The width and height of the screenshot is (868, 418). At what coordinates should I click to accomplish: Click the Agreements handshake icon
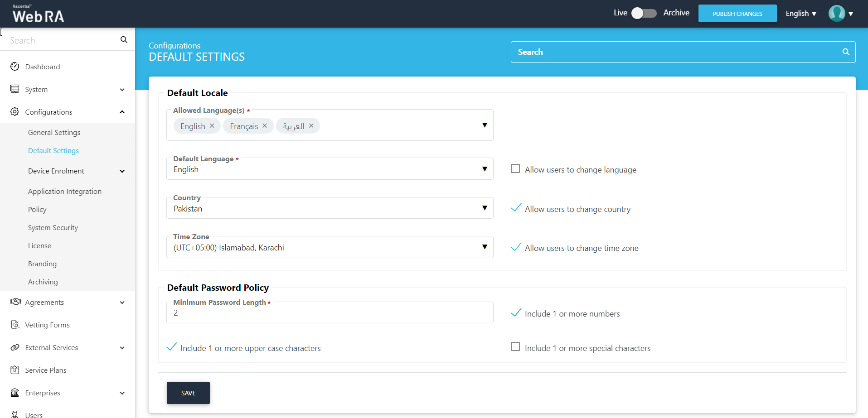[16, 302]
